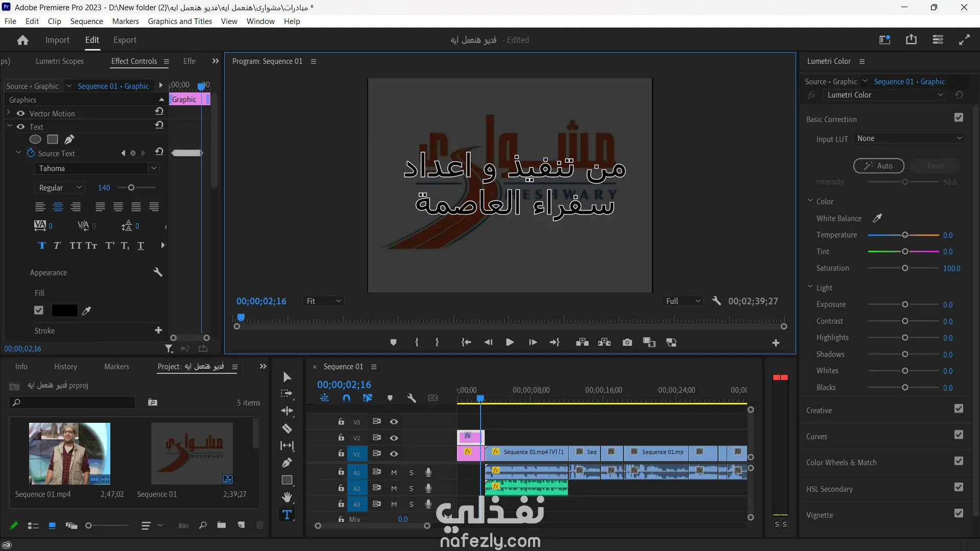Select the Pen tool in the timeline toolbar
The image size is (980, 551).
point(287,463)
